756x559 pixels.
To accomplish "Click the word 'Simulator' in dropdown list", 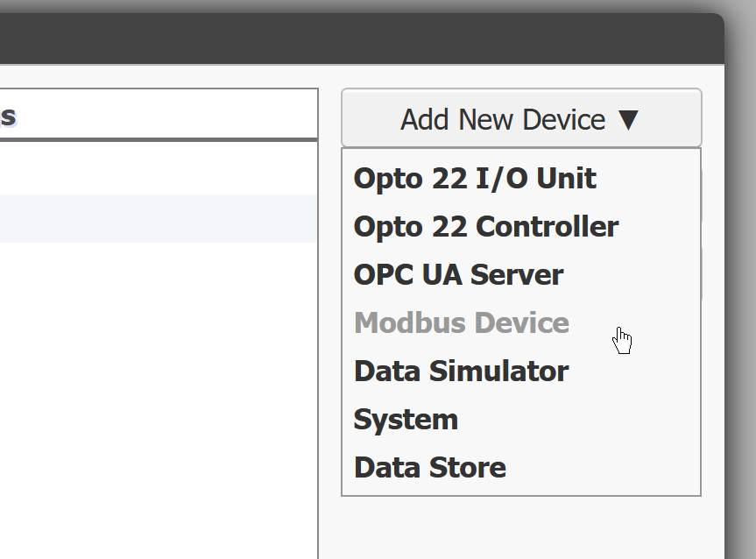I will (x=498, y=371).
